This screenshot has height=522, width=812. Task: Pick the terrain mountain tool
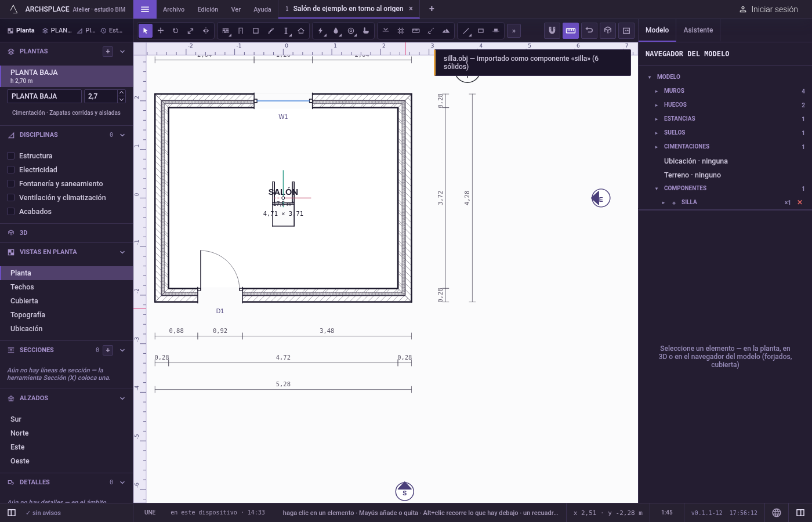click(x=446, y=31)
